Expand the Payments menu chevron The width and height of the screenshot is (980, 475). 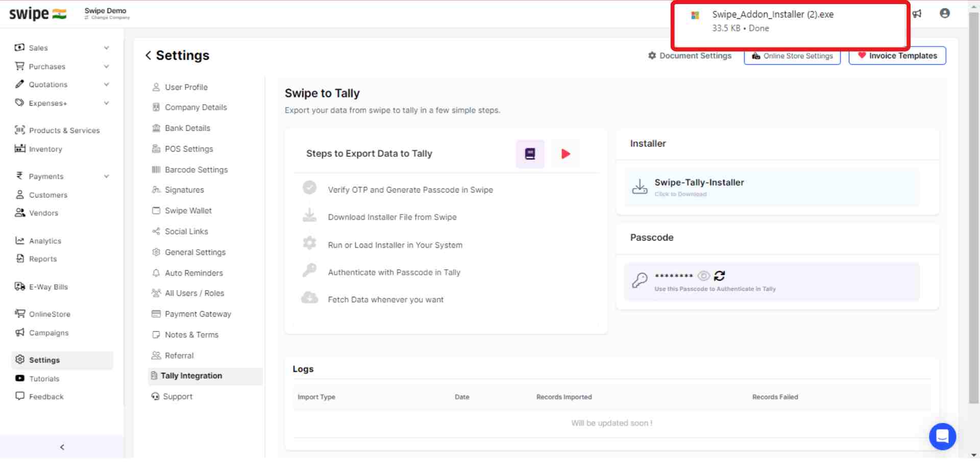point(106,176)
